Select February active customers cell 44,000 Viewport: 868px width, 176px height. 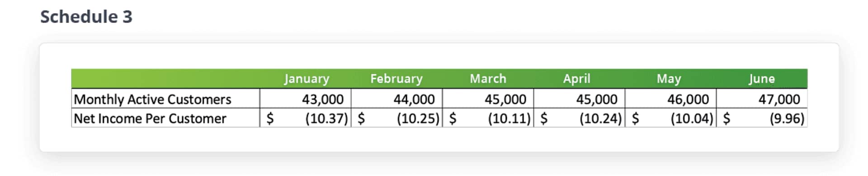click(396, 98)
